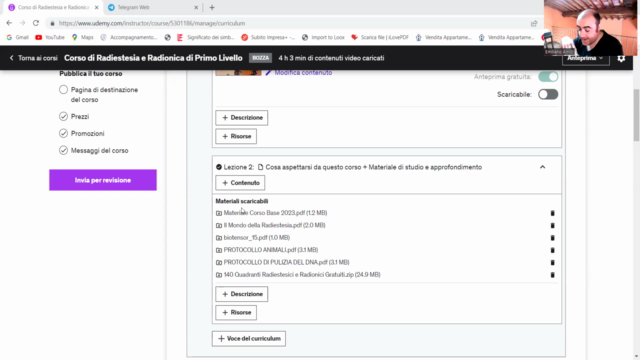Close the Corso di Radiestesia tab
The image size is (640, 360).
pyautogui.click(x=96, y=7)
